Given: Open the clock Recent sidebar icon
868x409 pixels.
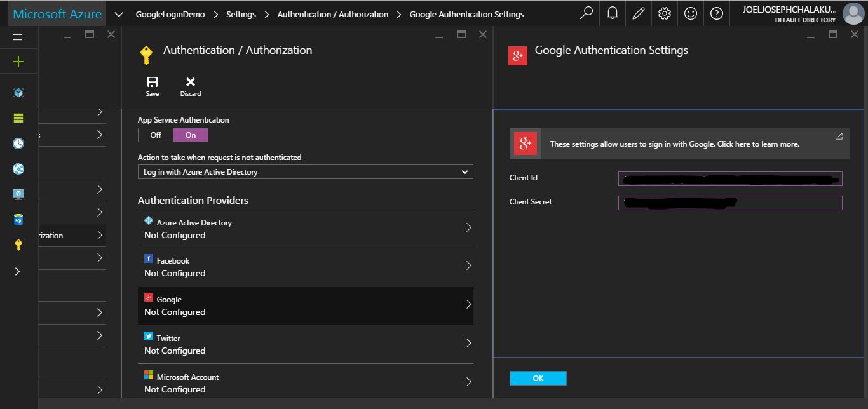Looking at the screenshot, I should click(x=18, y=144).
